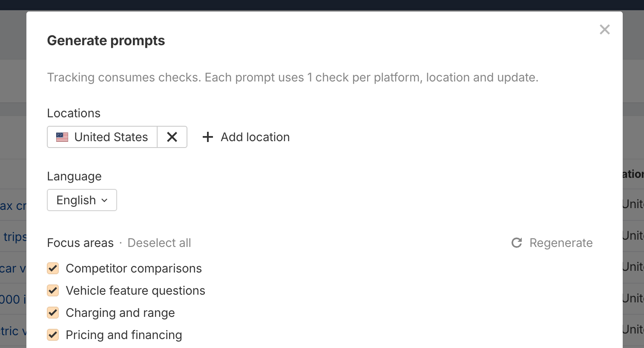Image resolution: width=644 pixels, height=348 pixels.
Task: Click the plus icon beside Add location
Action: click(x=207, y=137)
